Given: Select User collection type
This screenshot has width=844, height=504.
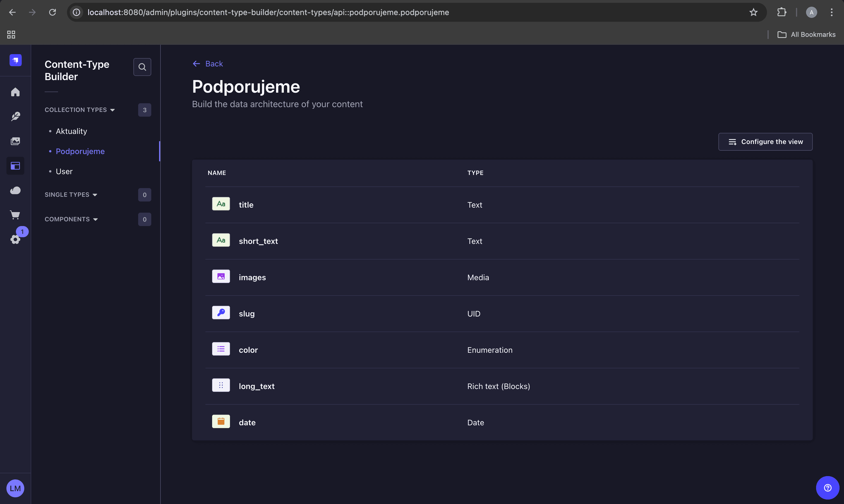Looking at the screenshot, I should (x=64, y=171).
